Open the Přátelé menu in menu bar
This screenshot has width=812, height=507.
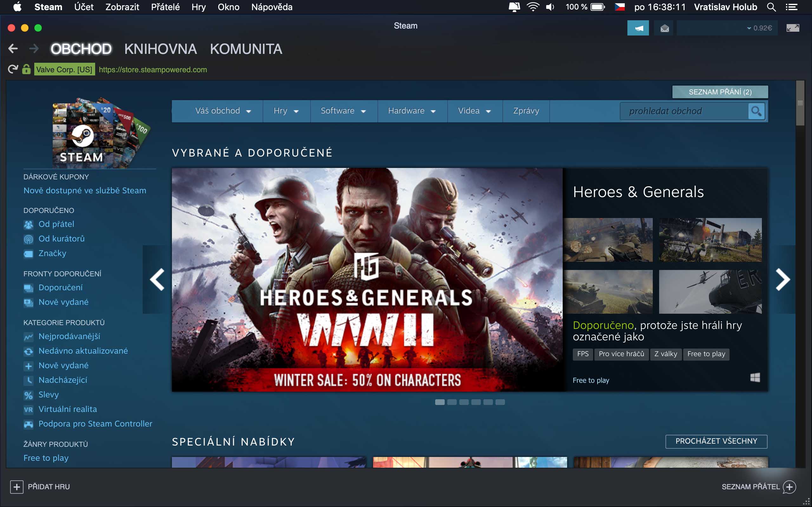tap(165, 7)
